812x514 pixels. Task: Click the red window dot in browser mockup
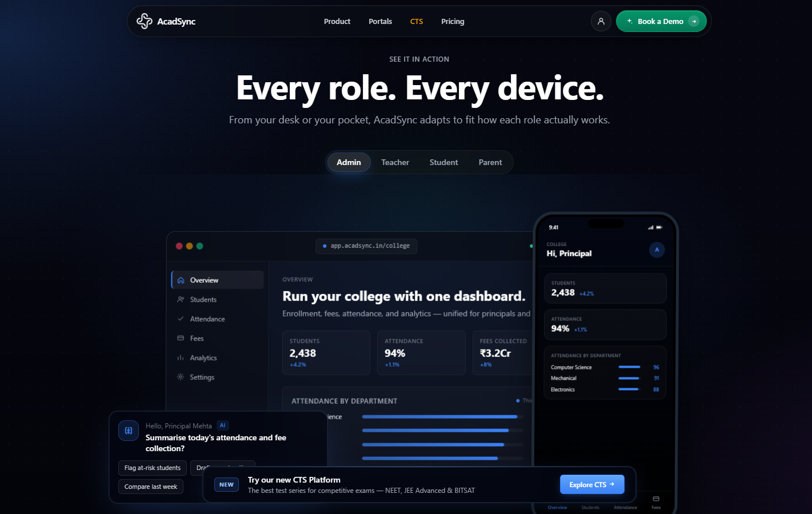click(179, 246)
